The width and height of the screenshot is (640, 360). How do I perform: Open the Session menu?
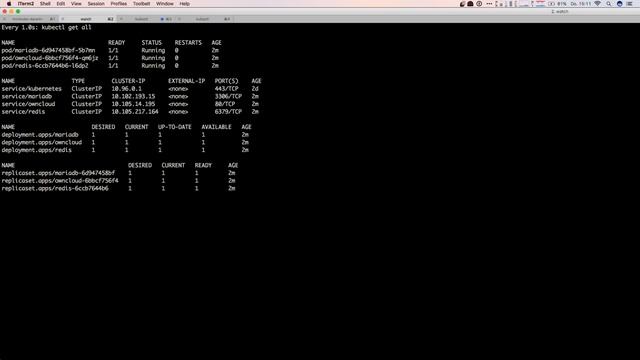pos(96,4)
